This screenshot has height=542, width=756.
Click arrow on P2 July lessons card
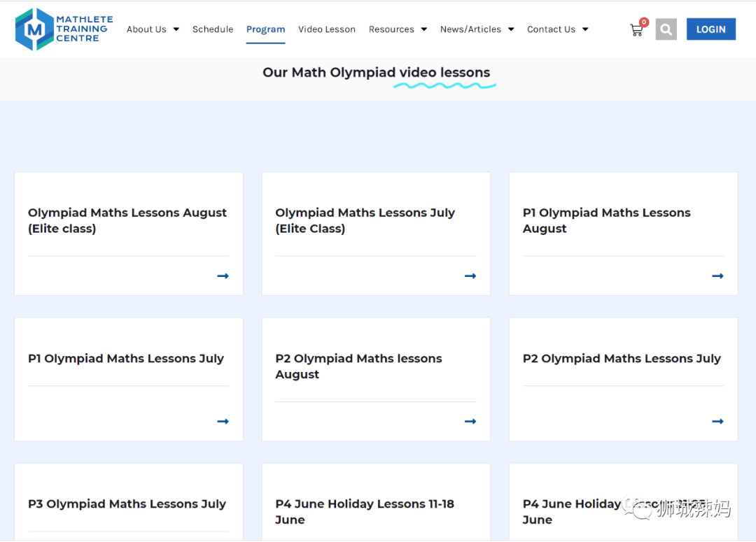tap(717, 422)
